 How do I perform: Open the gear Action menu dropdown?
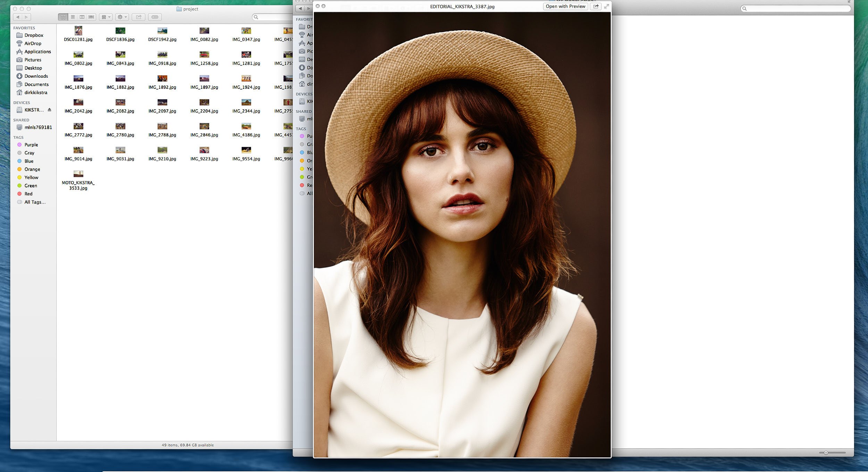click(122, 17)
